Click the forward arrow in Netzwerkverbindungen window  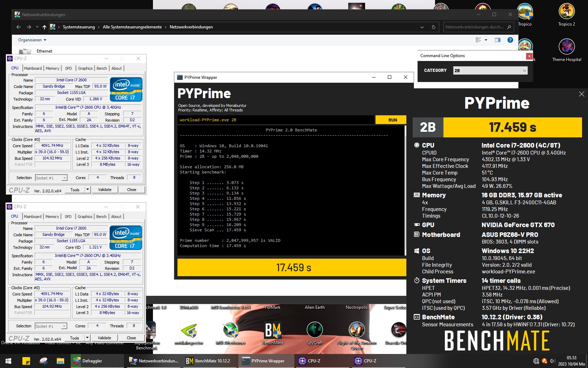pos(29,27)
